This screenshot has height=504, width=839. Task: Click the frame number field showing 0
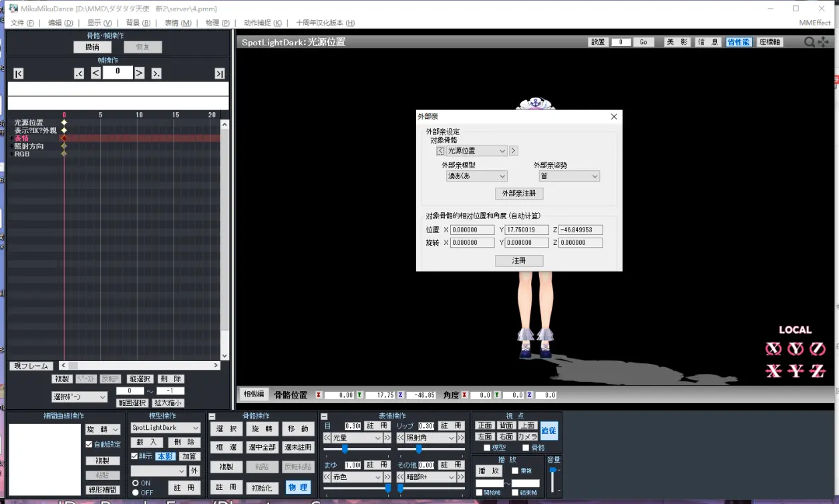[118, 72]
